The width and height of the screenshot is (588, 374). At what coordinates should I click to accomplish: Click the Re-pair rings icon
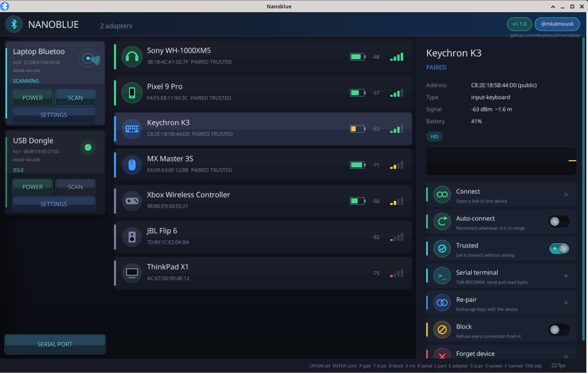tap(442, 303)
